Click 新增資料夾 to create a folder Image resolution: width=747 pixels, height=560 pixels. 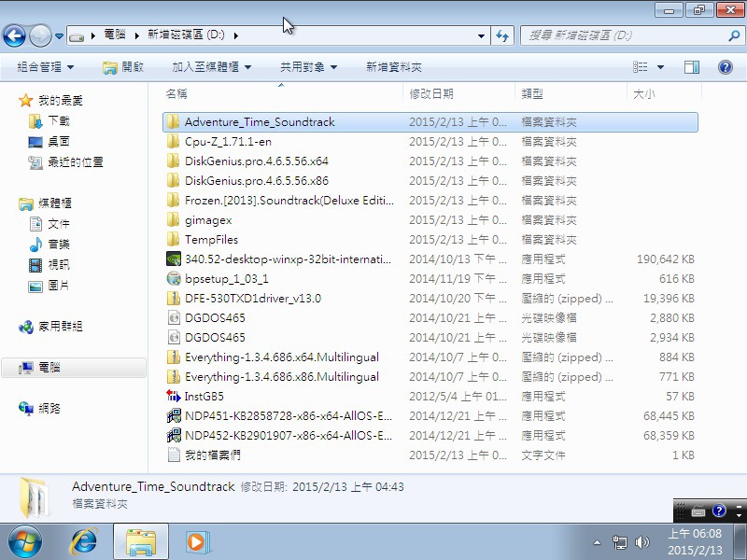393,67
